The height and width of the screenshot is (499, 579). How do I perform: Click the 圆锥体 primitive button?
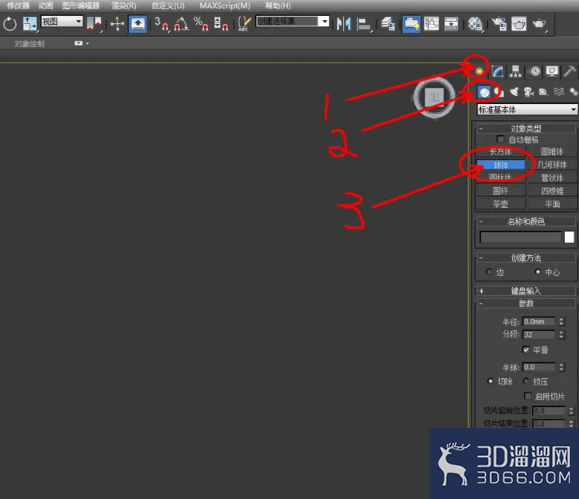pyautogui.click(x=552, y=152)
